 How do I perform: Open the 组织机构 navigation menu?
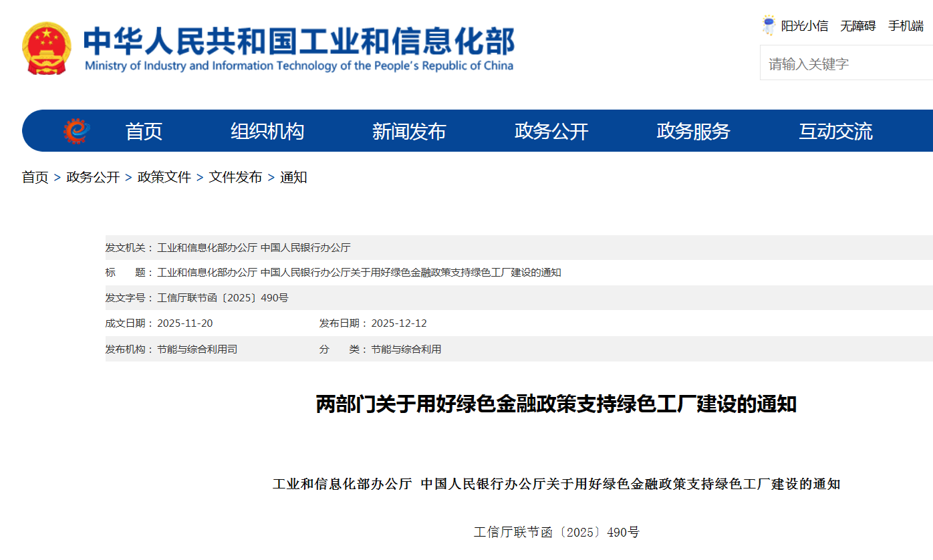click(267, 132)
